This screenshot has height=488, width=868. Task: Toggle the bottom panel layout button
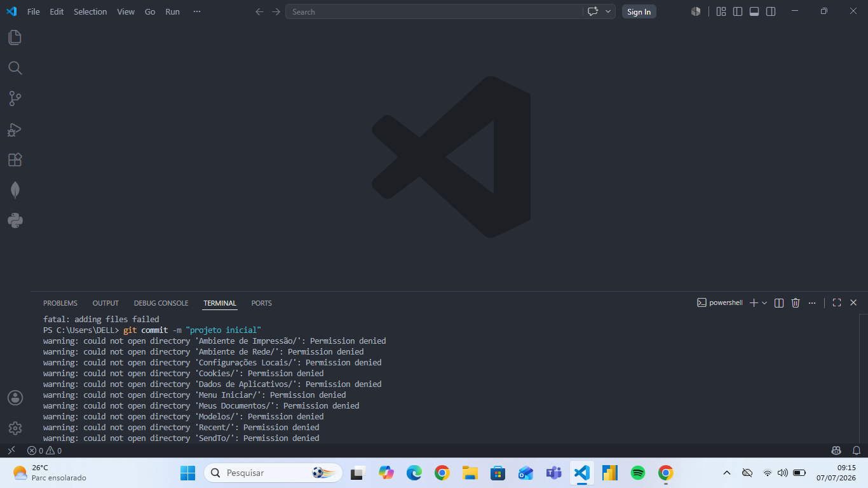754,11
